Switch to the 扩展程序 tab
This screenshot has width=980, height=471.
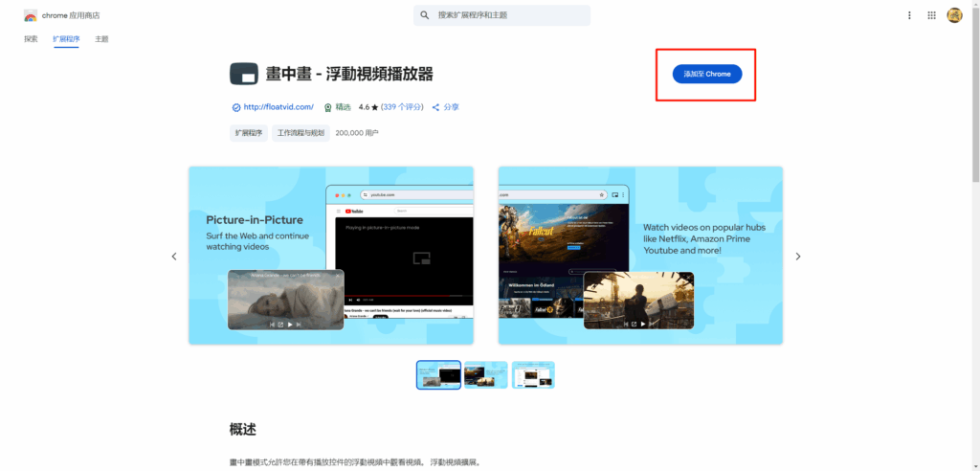[x=66, y=39]
